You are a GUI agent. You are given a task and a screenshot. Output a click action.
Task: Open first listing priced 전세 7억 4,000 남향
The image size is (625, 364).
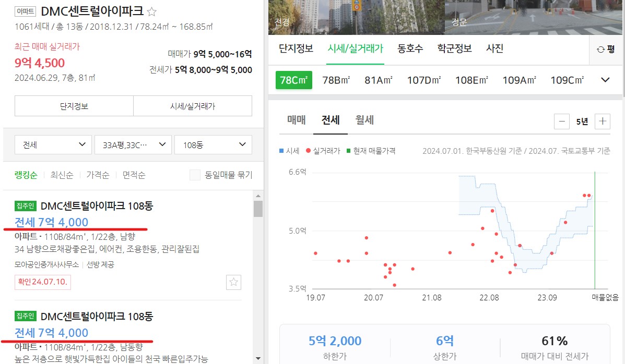(x=51, y=222)
